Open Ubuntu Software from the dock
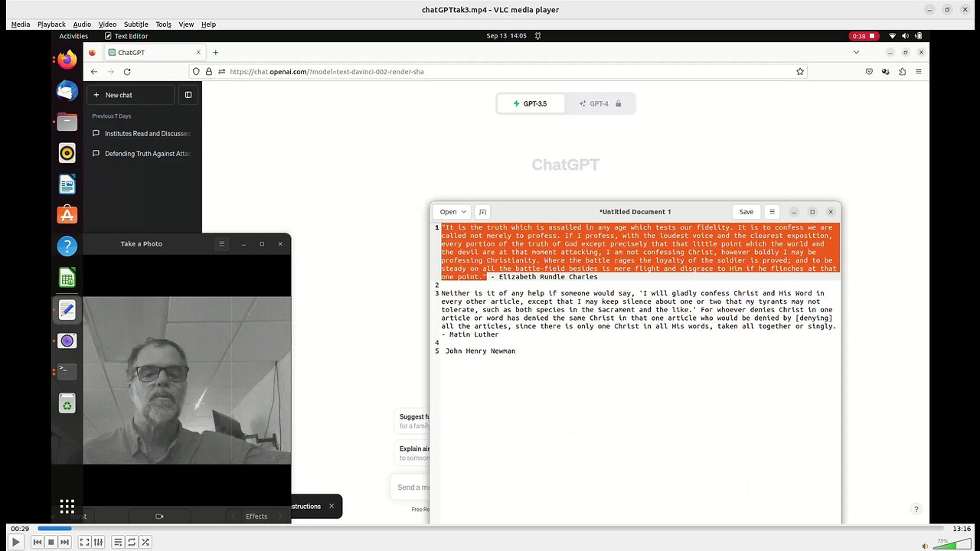 (67, 215)
